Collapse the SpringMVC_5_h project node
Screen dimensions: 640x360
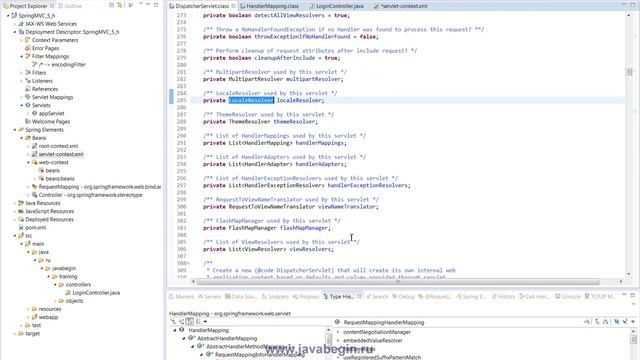point(8,16)
